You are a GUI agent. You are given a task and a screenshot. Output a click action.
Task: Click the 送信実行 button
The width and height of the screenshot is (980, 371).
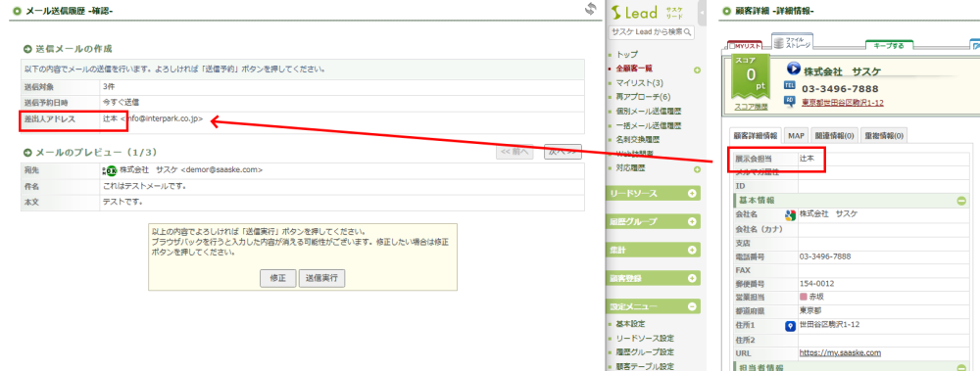click(321, 279)
